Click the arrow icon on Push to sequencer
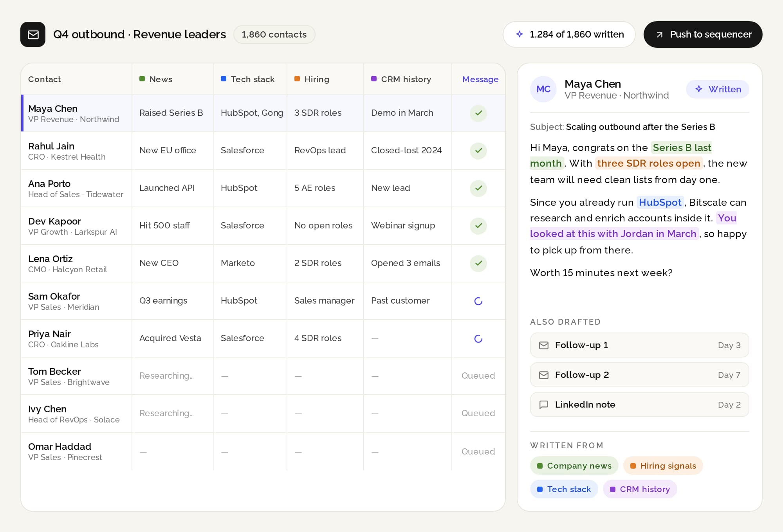 660,34
